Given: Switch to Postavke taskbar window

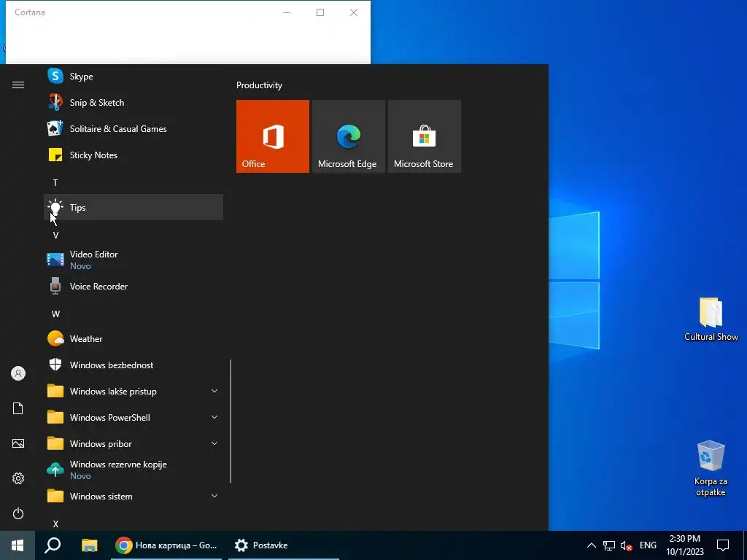Looking at the screenshot, I should (x=284, y=545).
